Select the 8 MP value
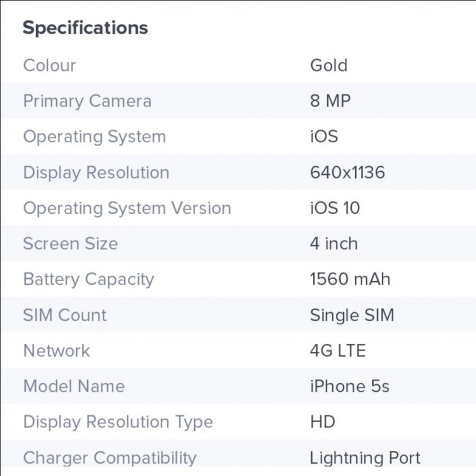Screen dimensions: 476x476 330,101
